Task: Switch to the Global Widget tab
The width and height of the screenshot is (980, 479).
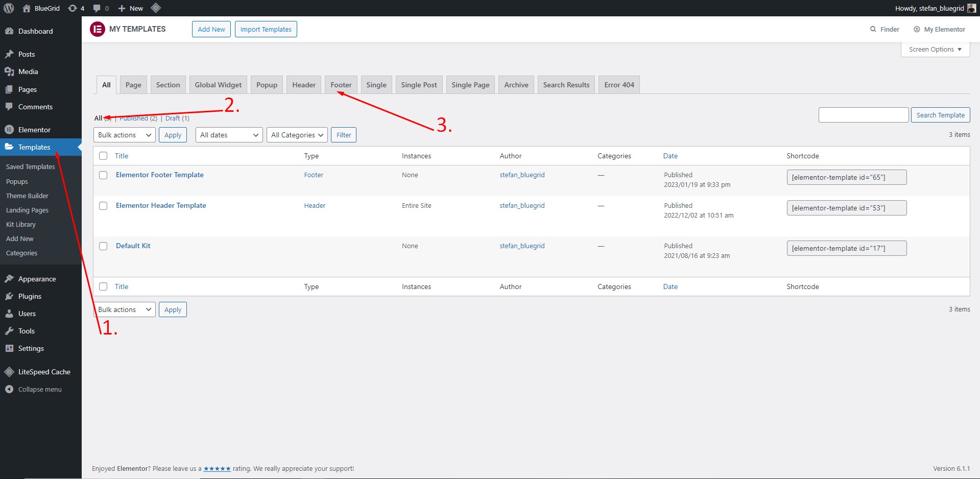Action: [x=218, y=85]
